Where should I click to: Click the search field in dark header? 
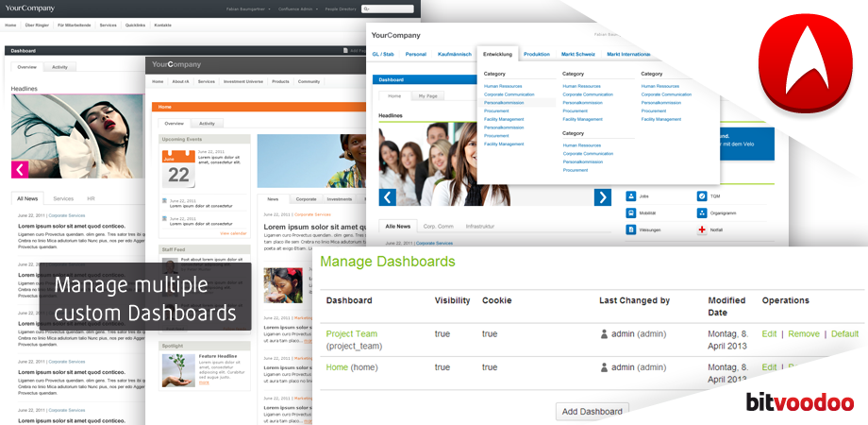click(x=388, y=8)
